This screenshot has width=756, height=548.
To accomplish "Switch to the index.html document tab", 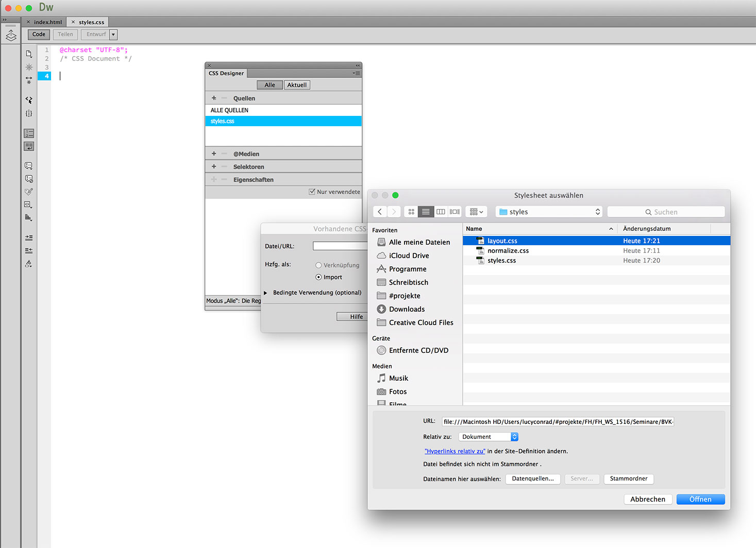I will pyautogui.click(x=47, y=22).
